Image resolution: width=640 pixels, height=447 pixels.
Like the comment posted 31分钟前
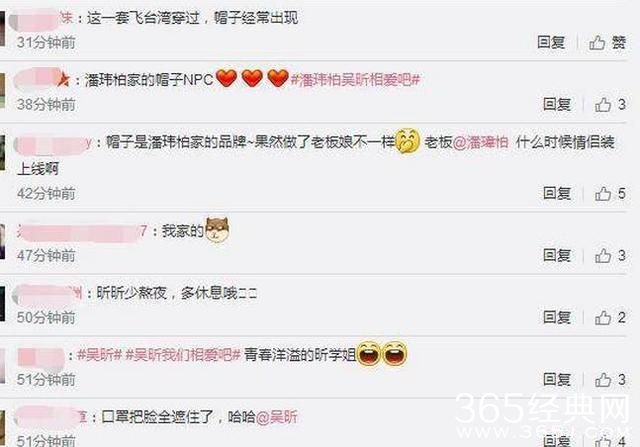[x=607, y=42]
